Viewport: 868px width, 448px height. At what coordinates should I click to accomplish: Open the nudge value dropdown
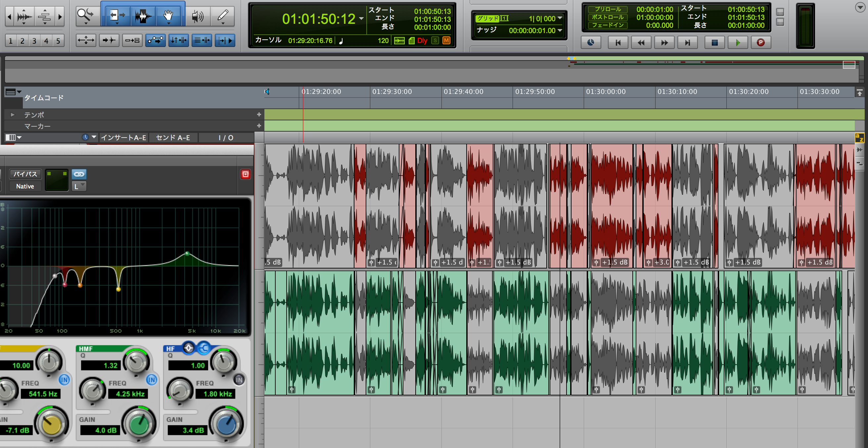pos(560,30)
